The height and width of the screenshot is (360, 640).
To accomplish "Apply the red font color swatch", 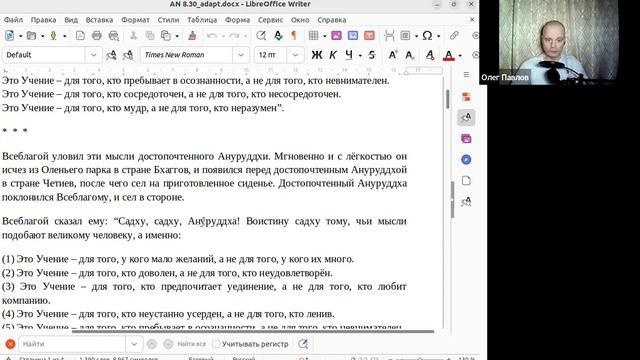I will coord(449,55).
